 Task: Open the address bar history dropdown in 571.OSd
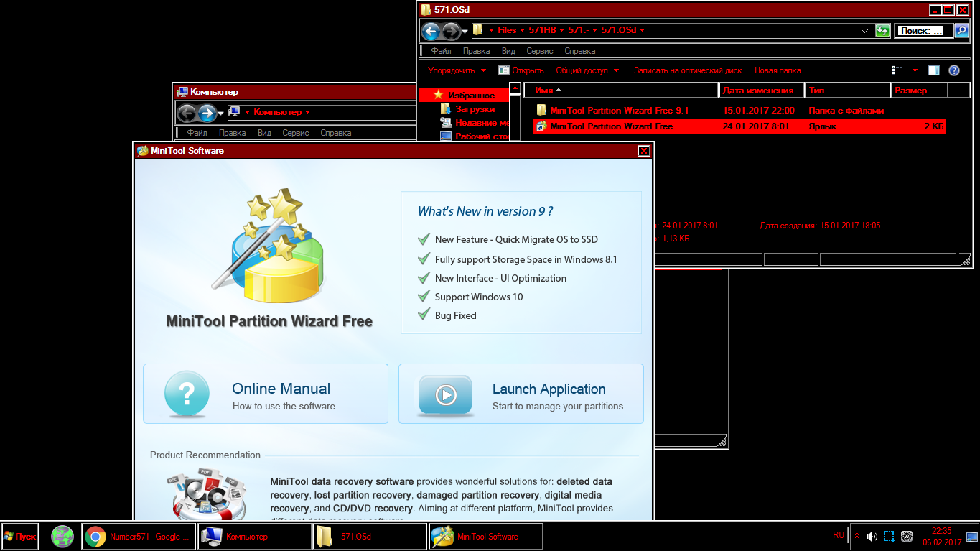(865, 31)
